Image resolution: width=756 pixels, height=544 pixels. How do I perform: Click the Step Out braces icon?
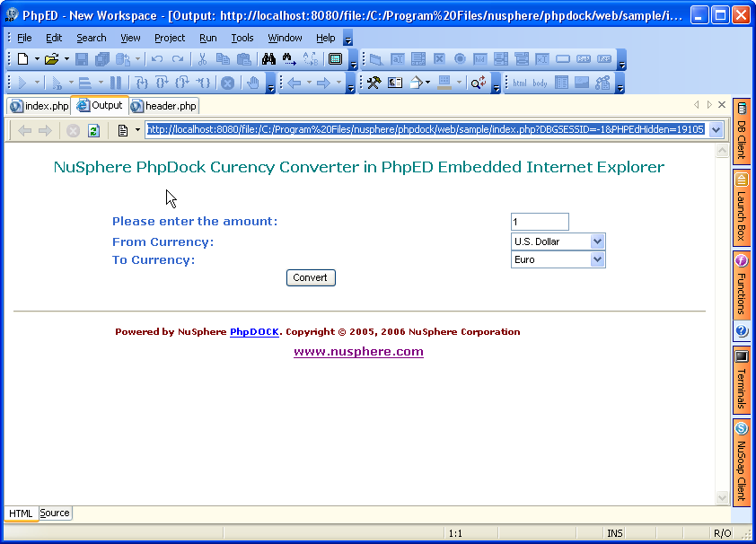182,83
